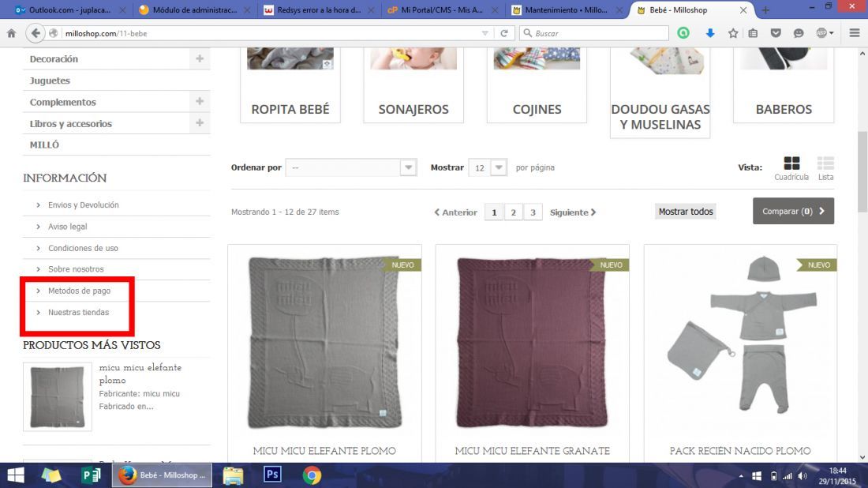Open DOUDOU GASAS Y MUSELINAS subcategory
868x488 pixels.
tap(660, 117)
